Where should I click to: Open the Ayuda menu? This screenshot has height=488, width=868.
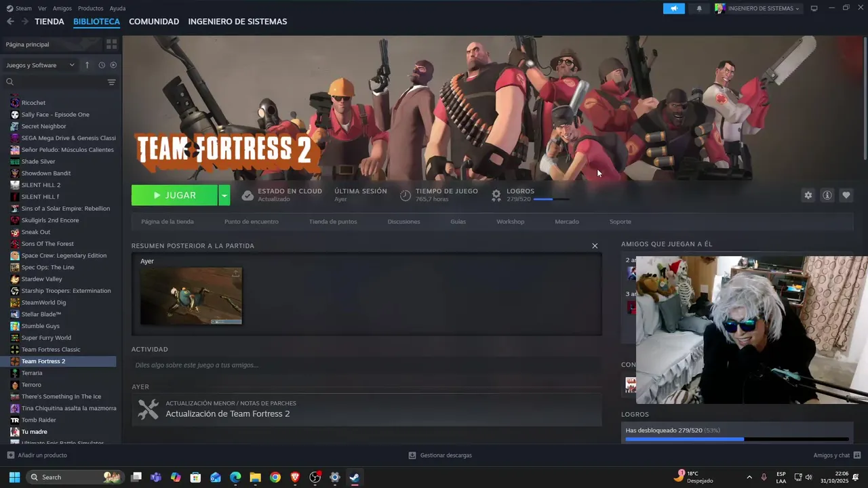(x=117, y=8)
